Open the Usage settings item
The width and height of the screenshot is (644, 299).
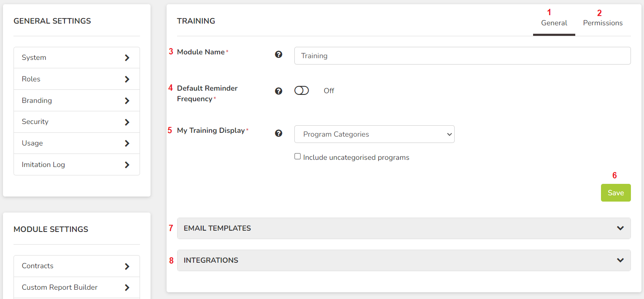77,143
